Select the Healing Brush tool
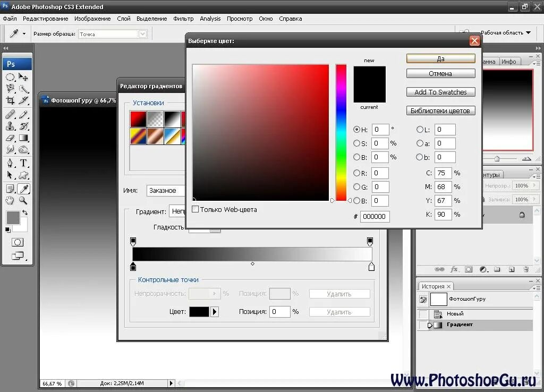544x392 pixels. click(10, 114)
